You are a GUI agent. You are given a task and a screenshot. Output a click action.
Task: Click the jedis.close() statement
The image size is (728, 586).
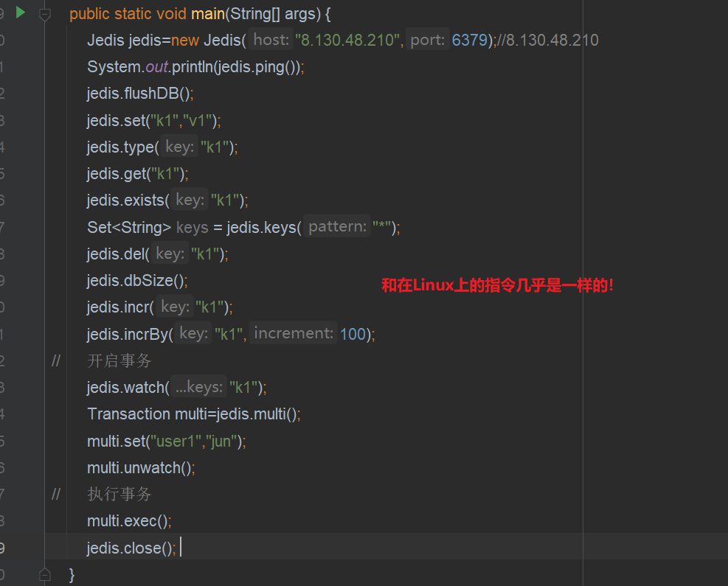pyautogui.click(x=131, y=548)
